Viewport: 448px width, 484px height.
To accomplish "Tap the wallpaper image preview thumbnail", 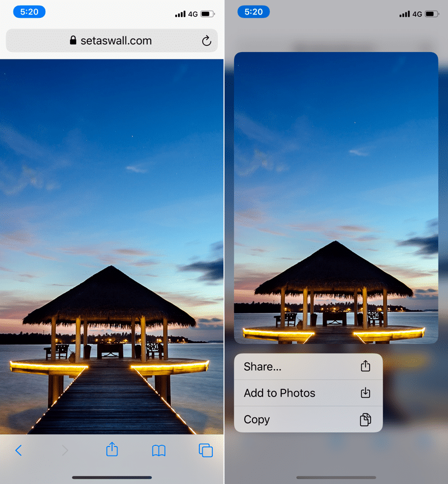I will point(336,196).
